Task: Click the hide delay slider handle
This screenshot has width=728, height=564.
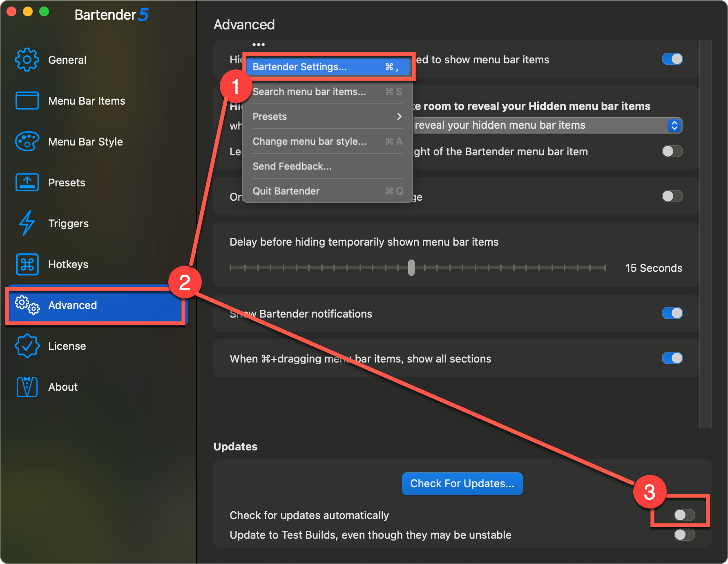Action: point(411,268)
